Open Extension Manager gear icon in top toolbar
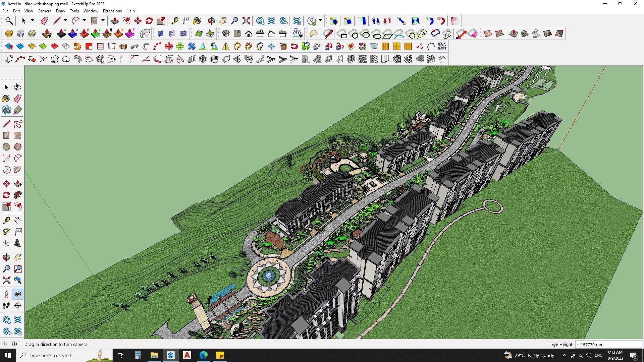Screen dimensions: 644x362 (x=297, y=21)
